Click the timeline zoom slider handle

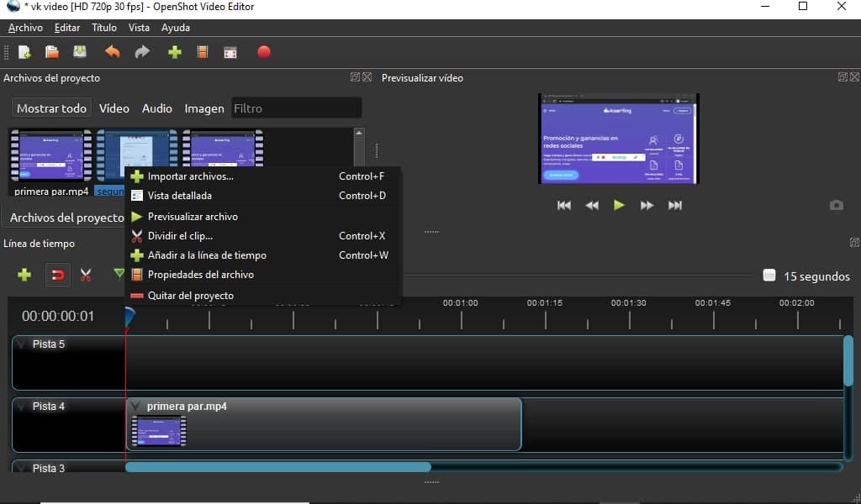pyautogui.click(x=769, y=276)
